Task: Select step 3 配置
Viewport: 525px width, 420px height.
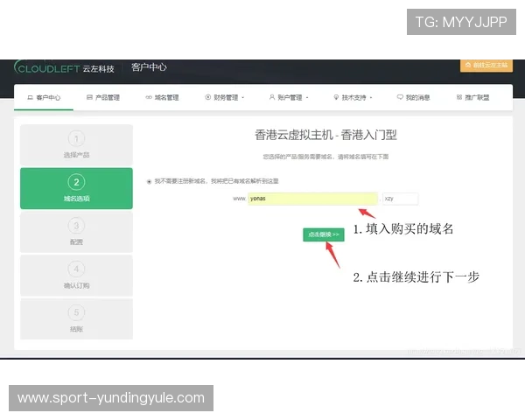Action: click(76, 232)
